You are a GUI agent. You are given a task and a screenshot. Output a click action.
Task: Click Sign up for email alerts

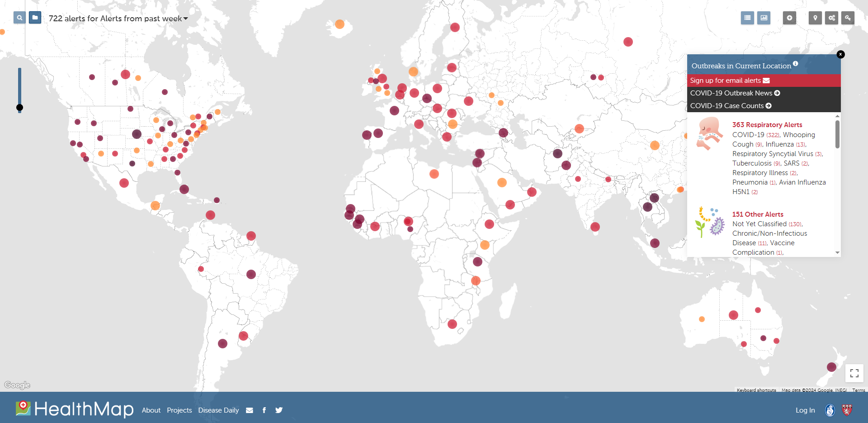[729, 81]
